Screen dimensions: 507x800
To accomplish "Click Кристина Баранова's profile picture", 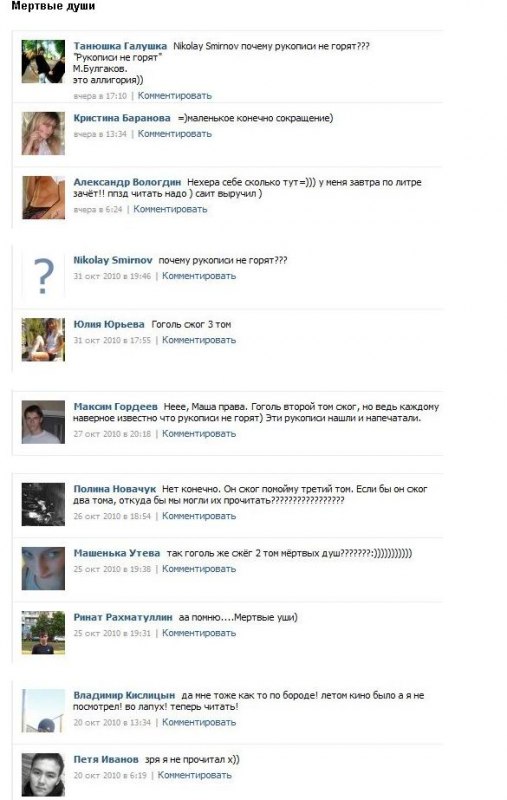I will pos(43,133).
